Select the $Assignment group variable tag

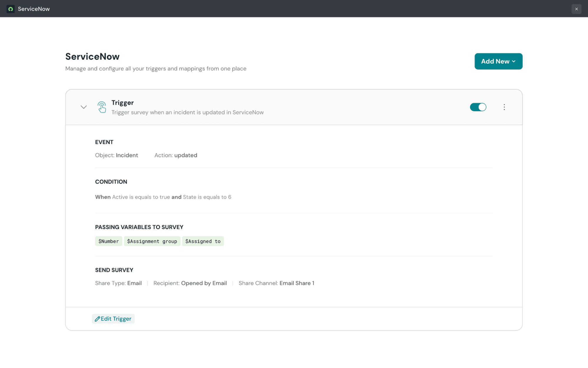pos(152,241)
